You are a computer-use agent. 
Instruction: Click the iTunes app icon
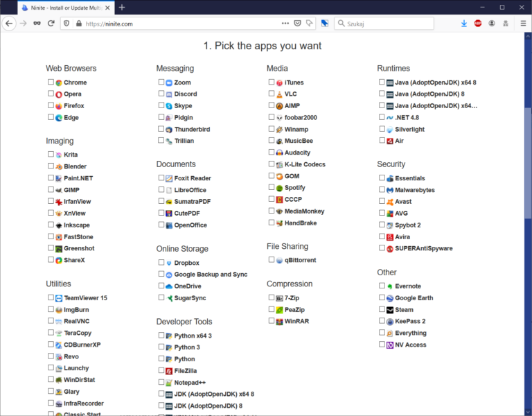[279, 83]
